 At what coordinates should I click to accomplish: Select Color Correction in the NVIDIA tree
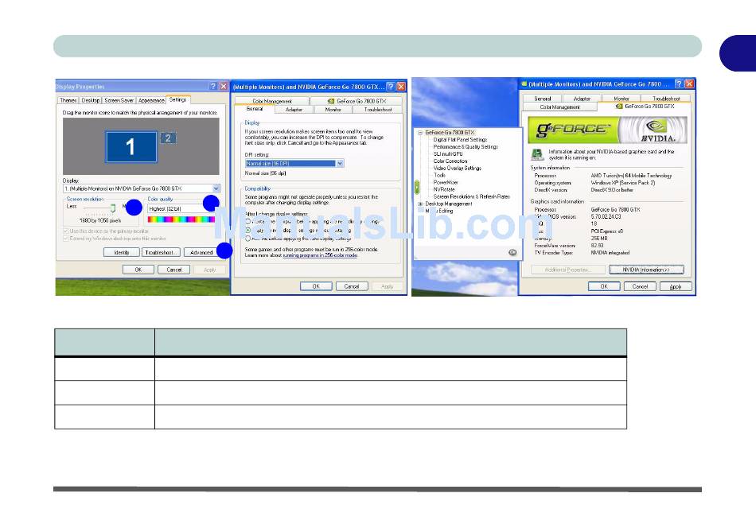450,161
